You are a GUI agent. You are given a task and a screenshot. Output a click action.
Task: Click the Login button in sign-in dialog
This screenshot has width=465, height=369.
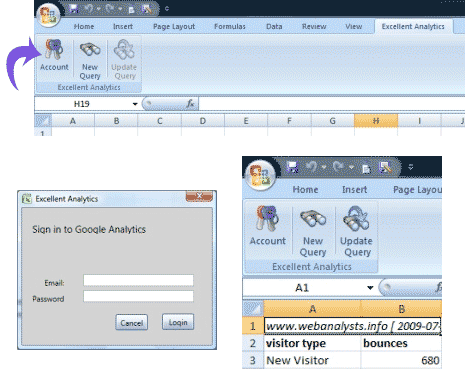[x=178, y=322]
